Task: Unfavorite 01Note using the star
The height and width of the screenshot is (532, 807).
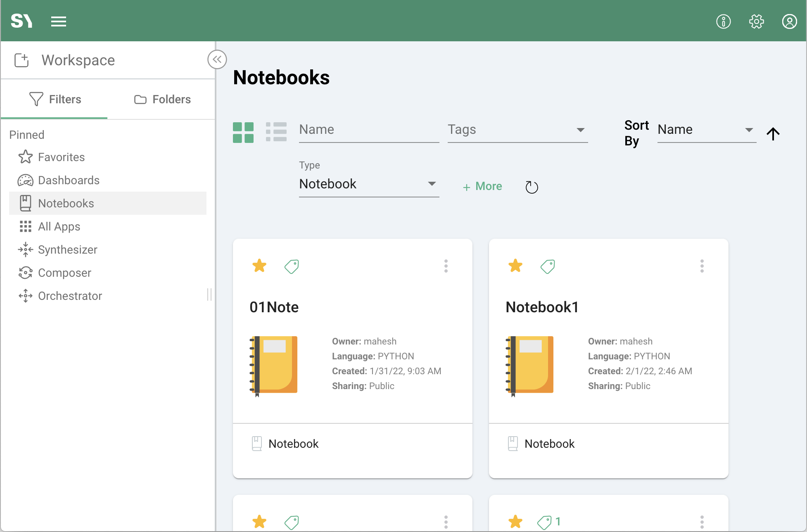Action: point(259,266)
